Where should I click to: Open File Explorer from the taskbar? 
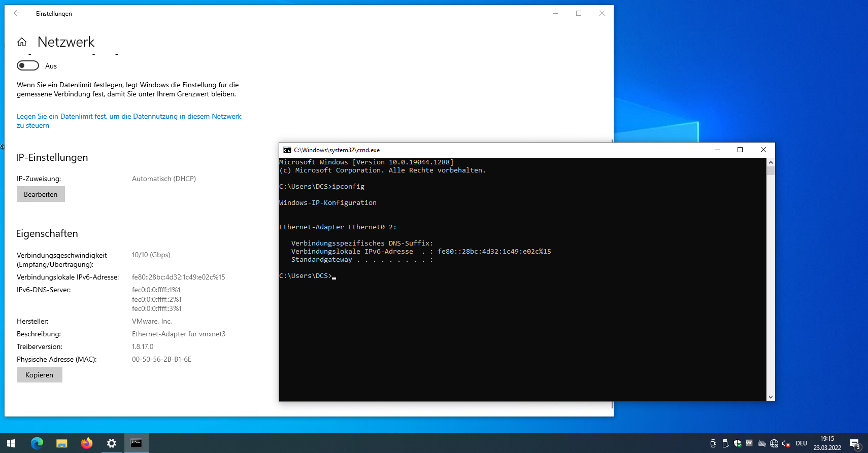[x=62, y=443]
